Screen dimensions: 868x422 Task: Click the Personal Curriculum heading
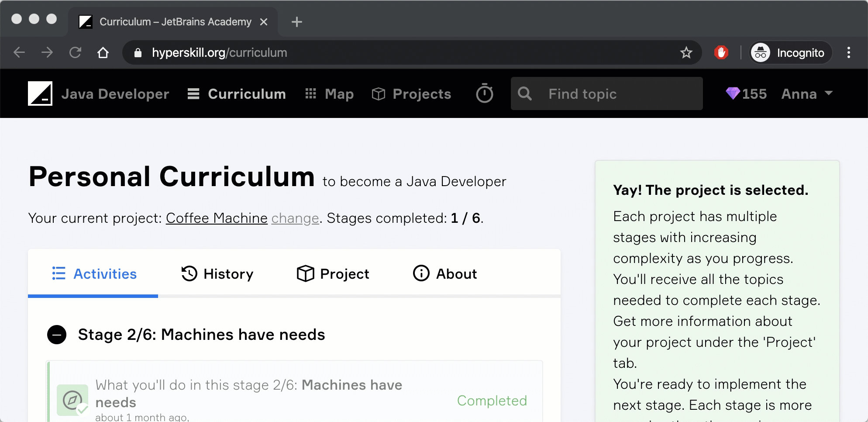coord(172,177)
